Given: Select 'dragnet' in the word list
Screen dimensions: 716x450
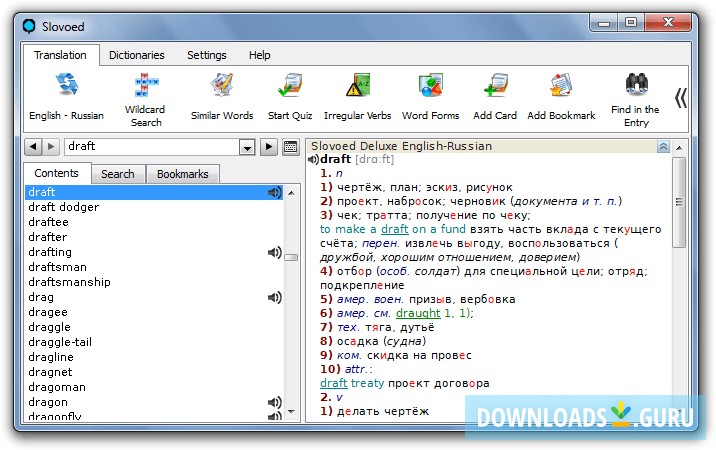Looking at the screenshot, I should click(x=154, y=372).
